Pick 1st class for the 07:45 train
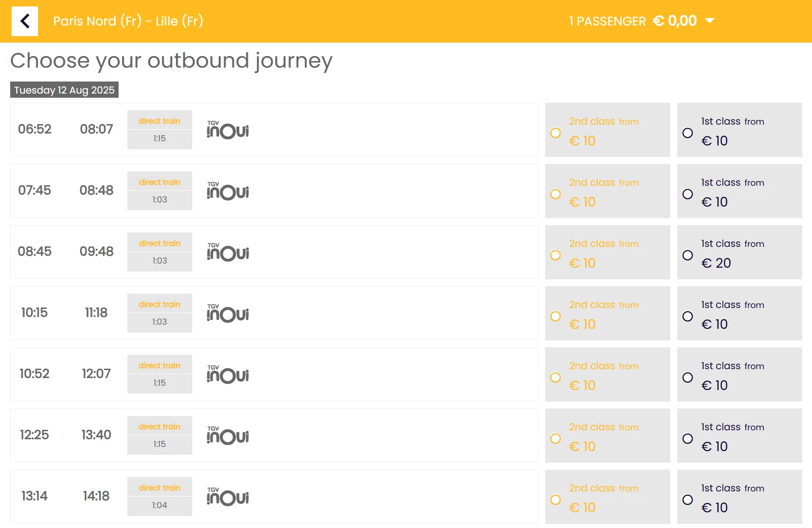Viewport: 812px width, 528px height. pos(688,194)
